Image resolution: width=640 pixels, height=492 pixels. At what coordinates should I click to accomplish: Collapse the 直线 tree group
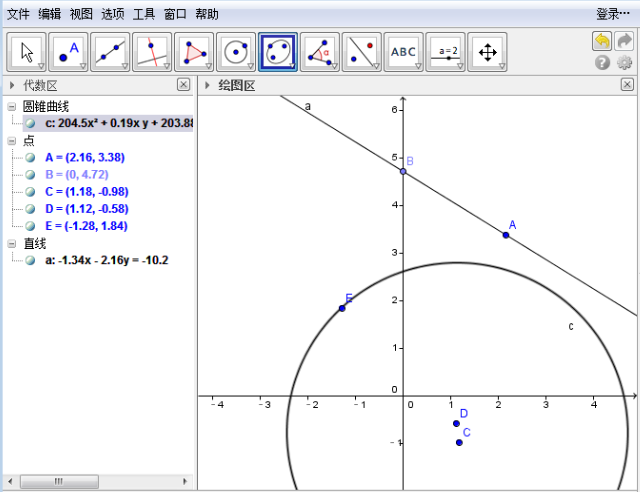point(12,244)
